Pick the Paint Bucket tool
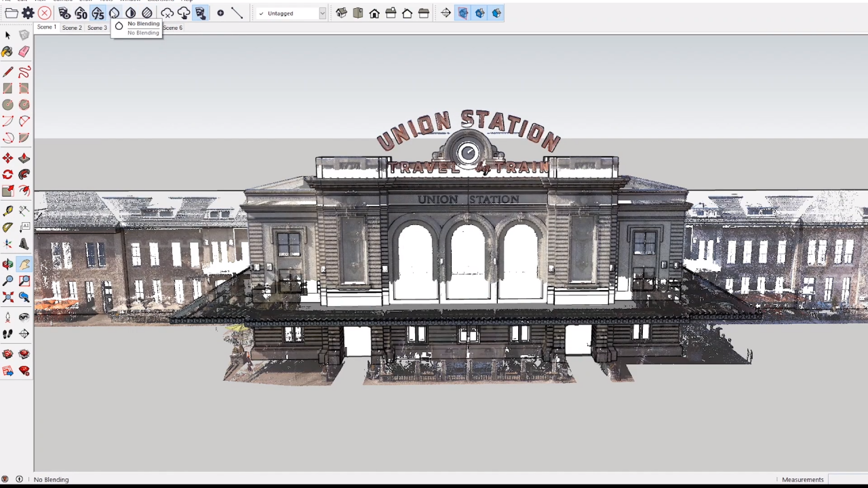 pyautogui.click(x=7, y=52)
